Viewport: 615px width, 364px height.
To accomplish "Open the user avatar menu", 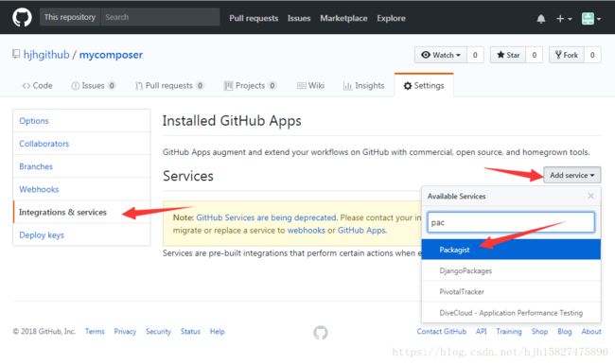I will (591, 18).
